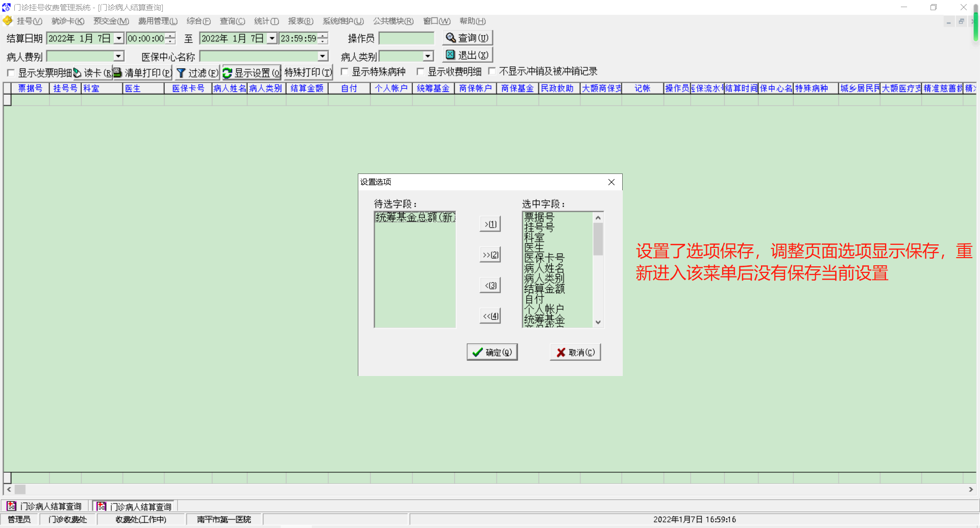Image resolution: width=980 pixels, height=528 pixels.
Task: Toggle 显示收费明细 checkbox
Action: [x=420, y=72]
